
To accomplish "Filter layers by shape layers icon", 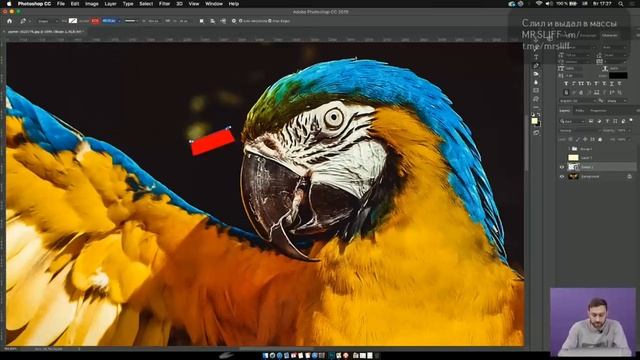I will click(x=615, y=121).
